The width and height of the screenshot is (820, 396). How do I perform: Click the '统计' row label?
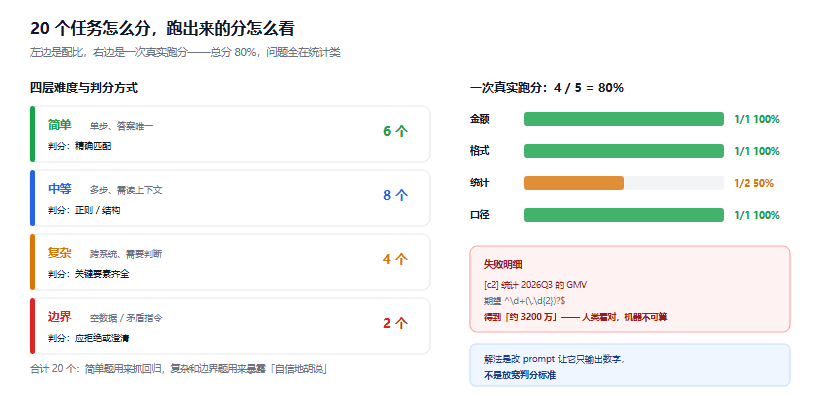point(480,183)
